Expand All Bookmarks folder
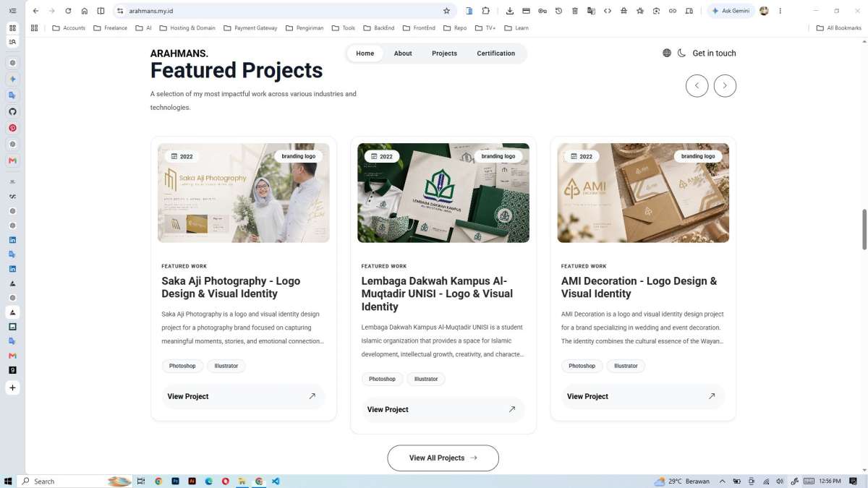The width and height of the screenshot is (868, 488). point(839,28)
